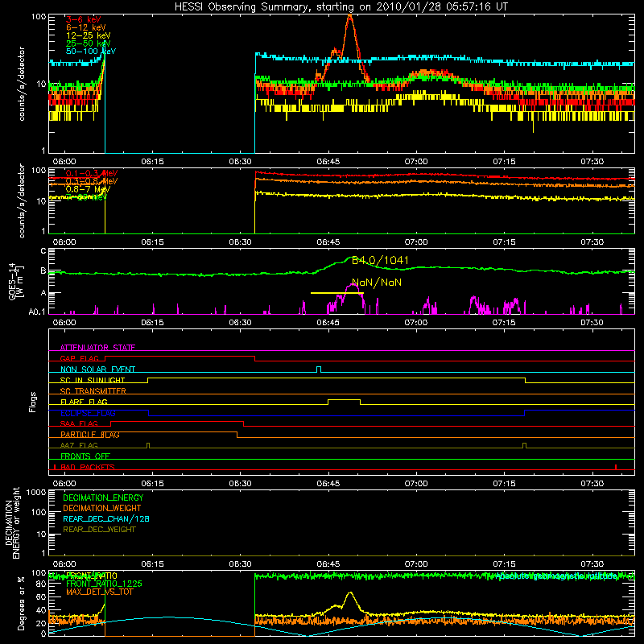Click the DECIMATION_WEIGHT legend label
Image resolution: width=644 pixels, height=644 pixels.
pos(102,508)
